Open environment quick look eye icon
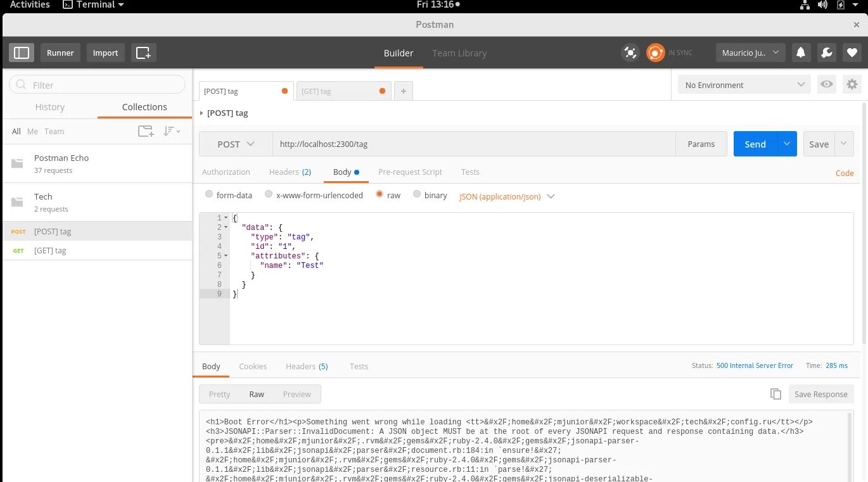The image size is (868, 482). (826, 84)
